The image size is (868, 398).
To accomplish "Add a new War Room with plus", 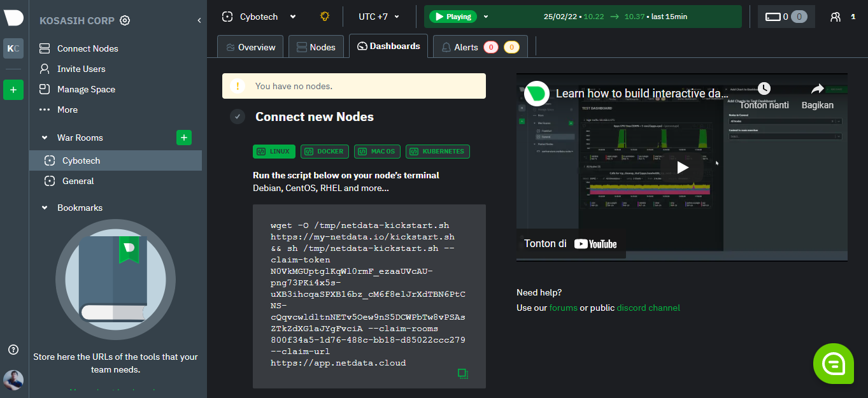I will pos(184,137).
